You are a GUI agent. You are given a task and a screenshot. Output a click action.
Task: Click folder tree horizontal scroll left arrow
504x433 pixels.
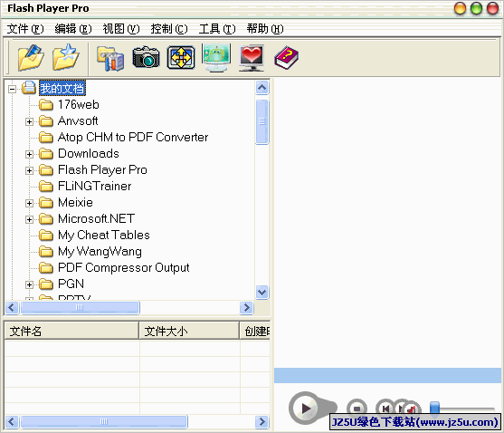(x=12, y=308)
